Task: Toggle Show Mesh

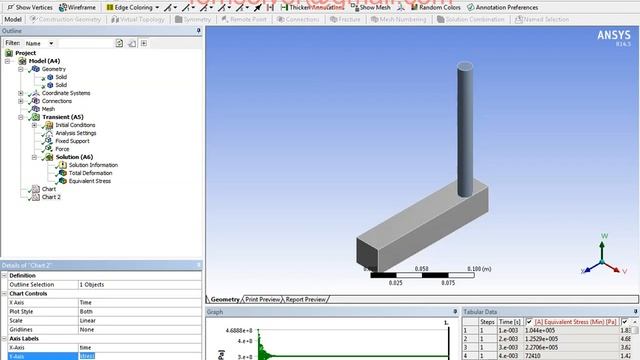Action: coord(371,7)
